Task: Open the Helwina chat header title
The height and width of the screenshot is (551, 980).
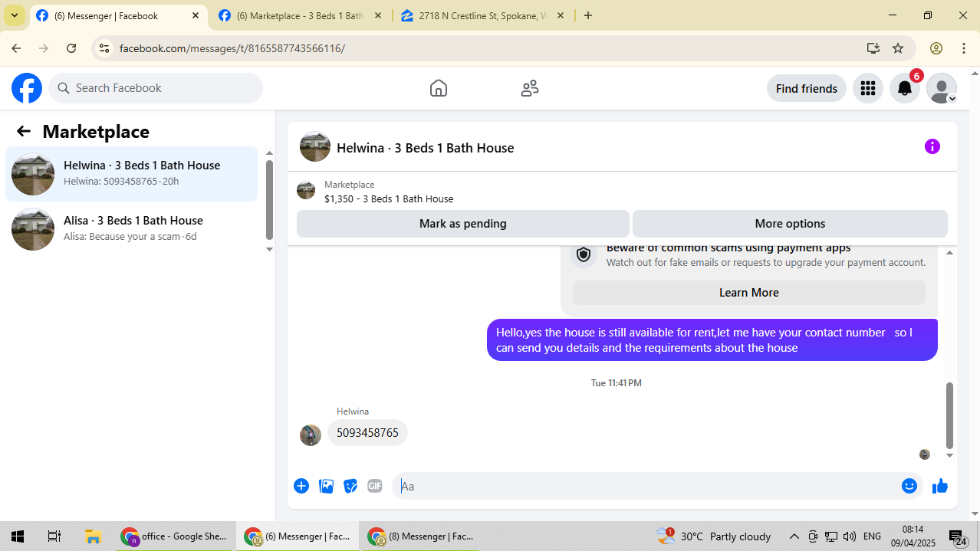Action: pos(425,148)
